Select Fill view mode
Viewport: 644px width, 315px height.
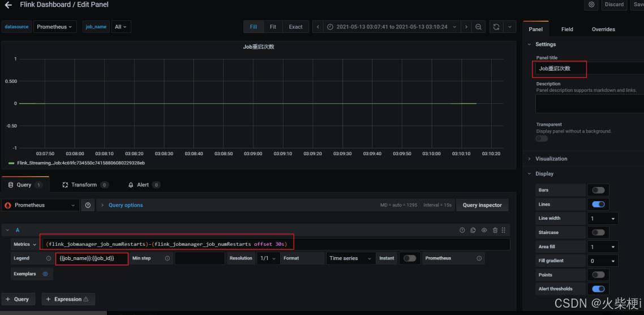(x=254, y=27)
